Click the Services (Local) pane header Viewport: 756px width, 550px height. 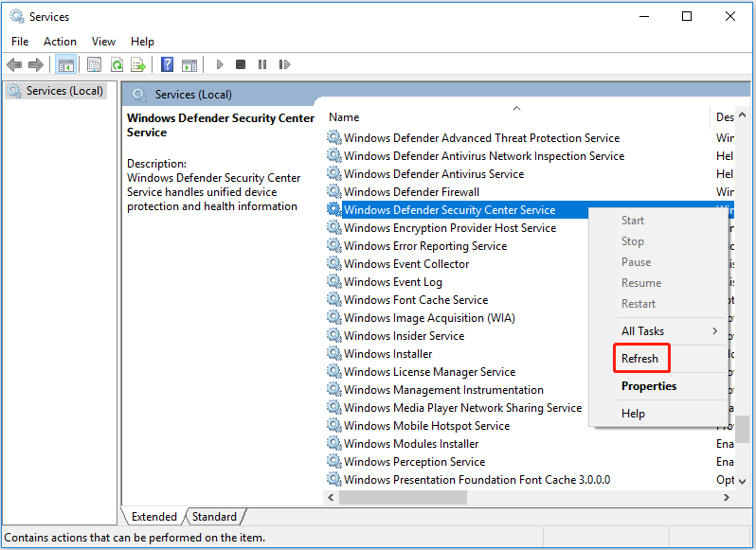193,95
